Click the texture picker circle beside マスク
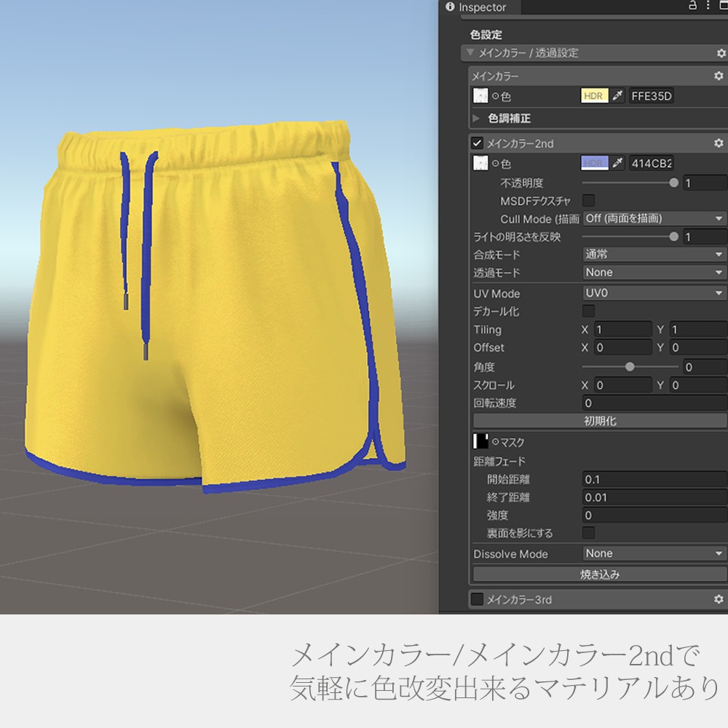This screenshot has height=728, width=728. [x=495, y=442]
